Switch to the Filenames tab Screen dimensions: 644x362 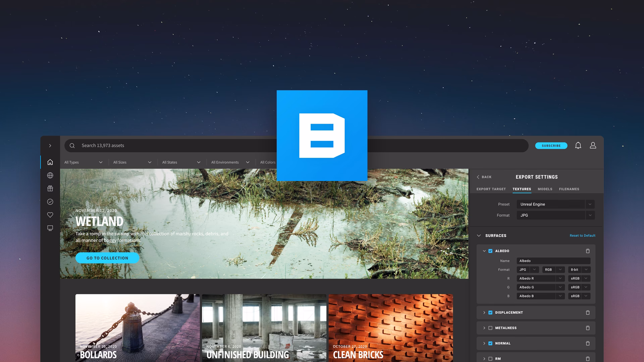tap(569, 189)
